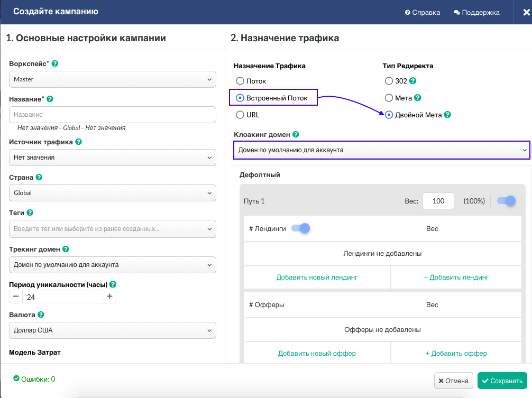Image resolution: width=532 pixels, height=398 pixels.
Task: Click Добавить новый лендинг link
Action: click(317, 277)
